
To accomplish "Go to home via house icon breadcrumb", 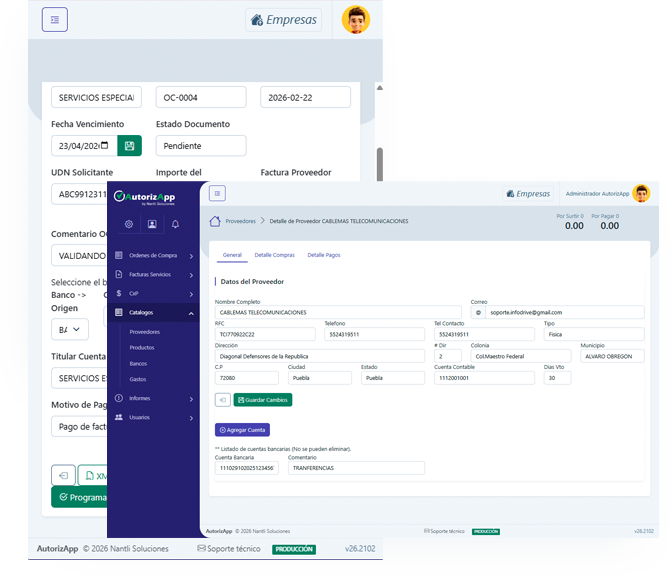I will pyautogui.click(x=215, y=221).
